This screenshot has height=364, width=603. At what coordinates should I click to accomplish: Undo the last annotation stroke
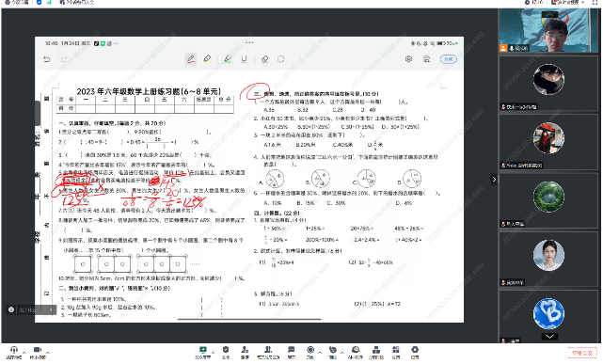click(x=46, y=59)
